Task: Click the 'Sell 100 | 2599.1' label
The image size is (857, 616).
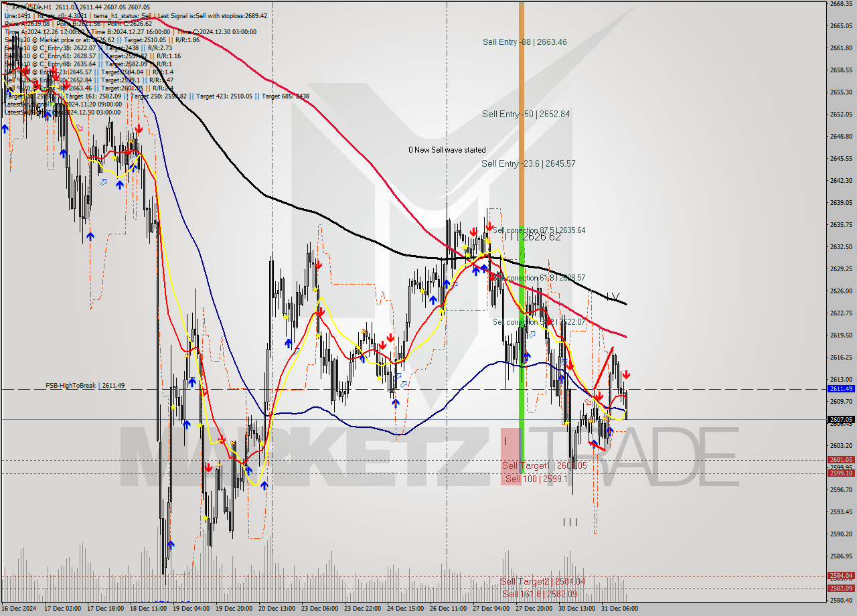Action: pos(536,479)
